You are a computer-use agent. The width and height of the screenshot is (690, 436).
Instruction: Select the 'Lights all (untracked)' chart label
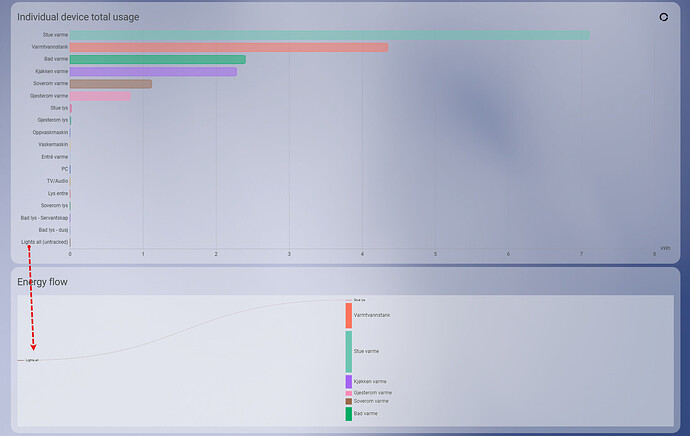(x=44, y=242)
